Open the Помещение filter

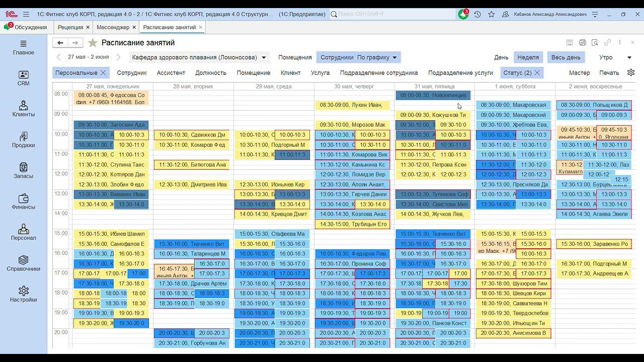254,73
